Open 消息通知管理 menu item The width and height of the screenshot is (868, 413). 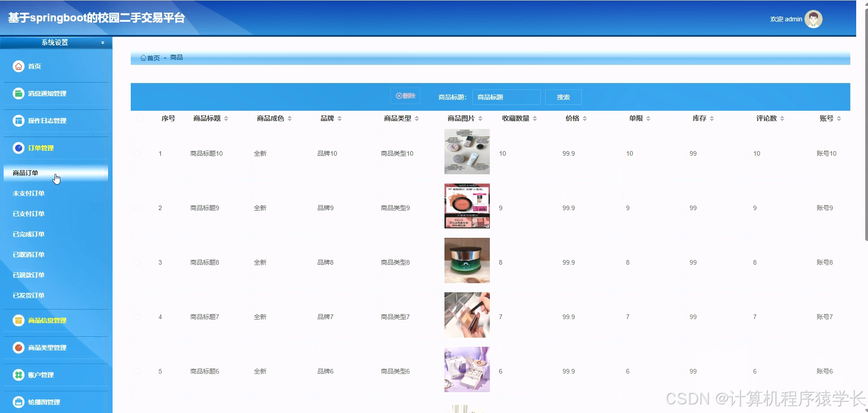pos(47,93)
